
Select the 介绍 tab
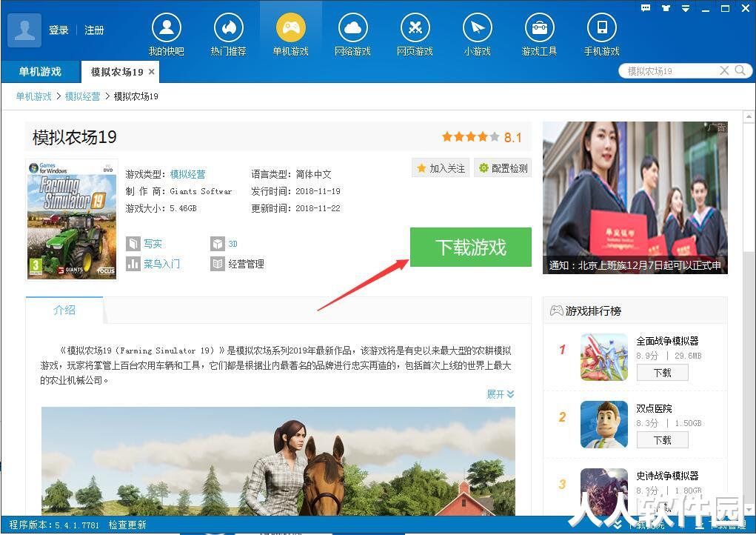[64, 310]
